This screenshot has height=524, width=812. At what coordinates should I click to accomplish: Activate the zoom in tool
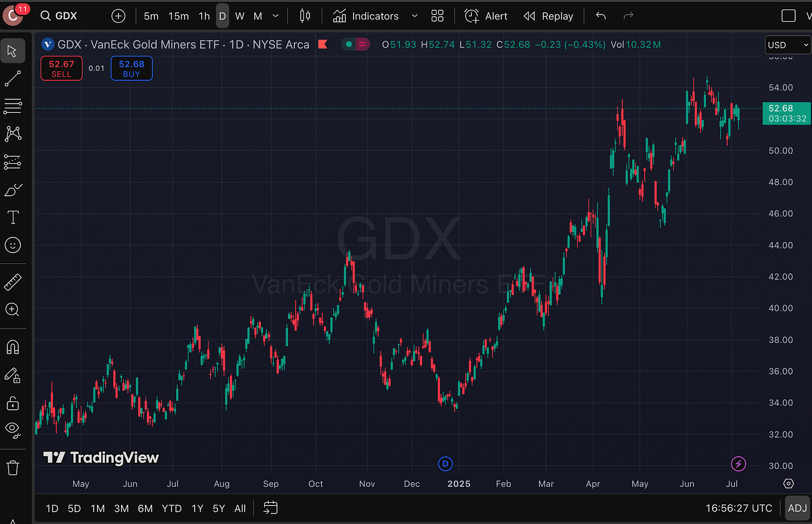tap(12, 310)
